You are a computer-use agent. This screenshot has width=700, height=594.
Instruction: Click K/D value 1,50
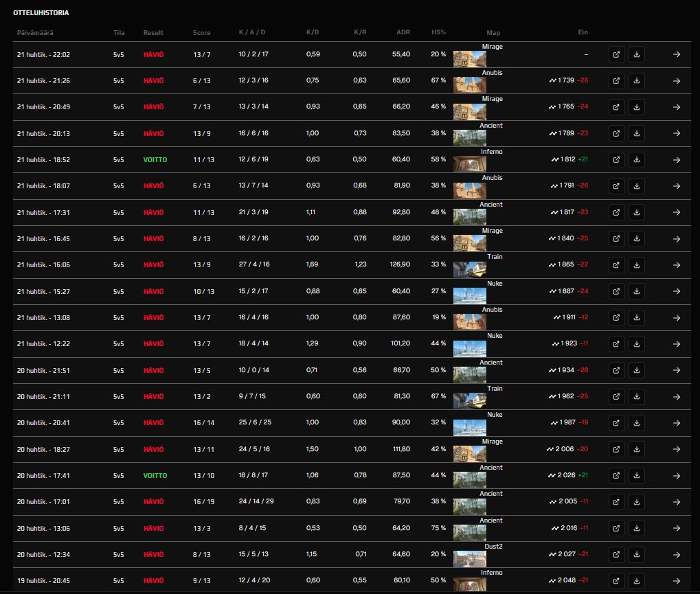(313, 449)
